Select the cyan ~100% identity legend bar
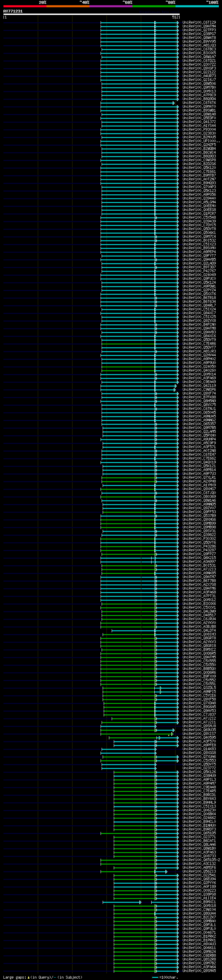222x980 pixels. tap(197, 6)
